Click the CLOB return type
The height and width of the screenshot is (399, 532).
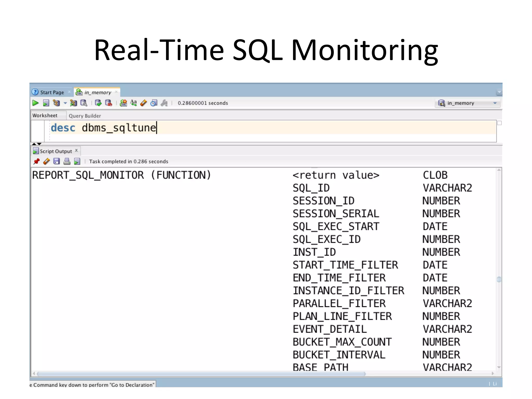435,175
